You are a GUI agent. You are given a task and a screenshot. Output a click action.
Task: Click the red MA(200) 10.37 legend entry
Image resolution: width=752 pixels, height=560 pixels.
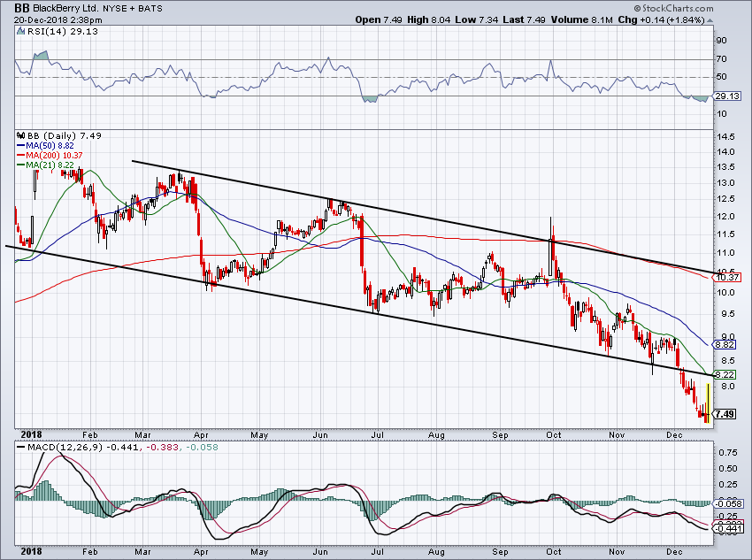point(49,156)
